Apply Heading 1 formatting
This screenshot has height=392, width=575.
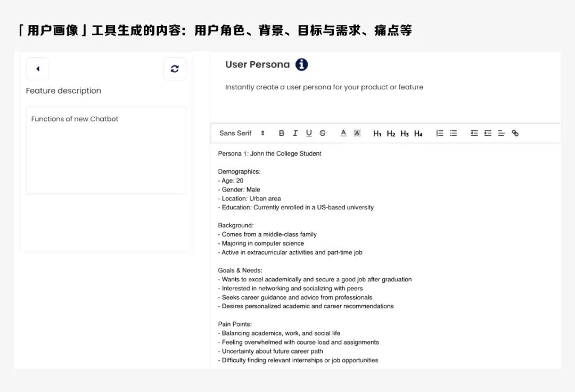[376, 133]
